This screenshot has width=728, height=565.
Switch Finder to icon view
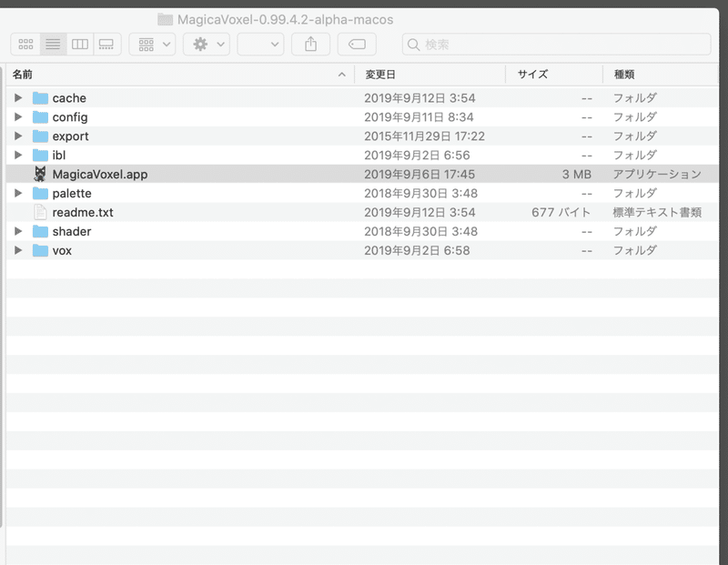25,44
